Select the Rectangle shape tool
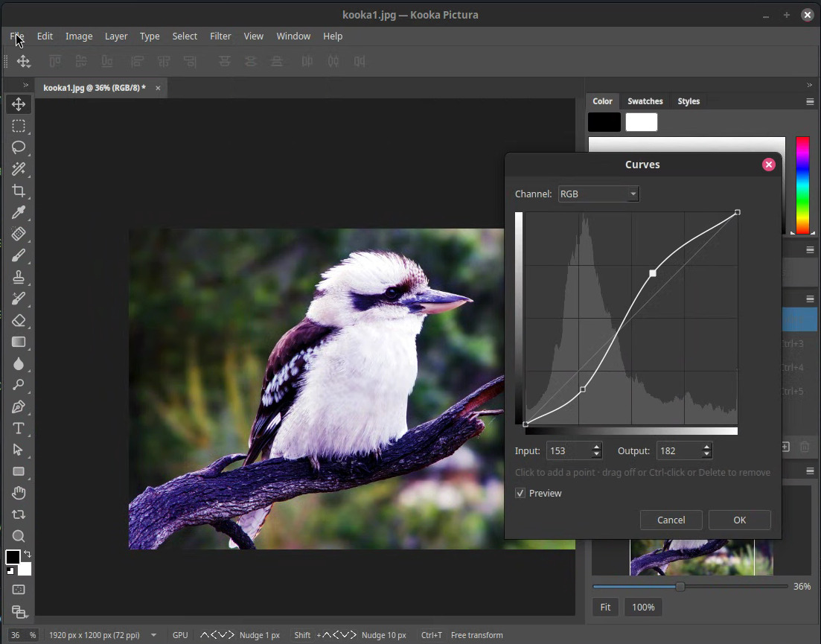Screen dimensions: 821x644 [x=19, y=471]
